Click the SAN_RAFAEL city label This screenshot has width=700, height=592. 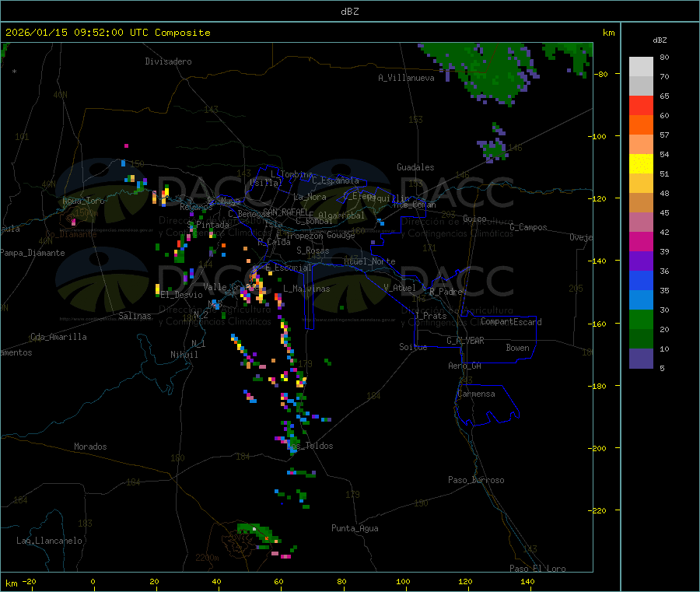point(285,212)
